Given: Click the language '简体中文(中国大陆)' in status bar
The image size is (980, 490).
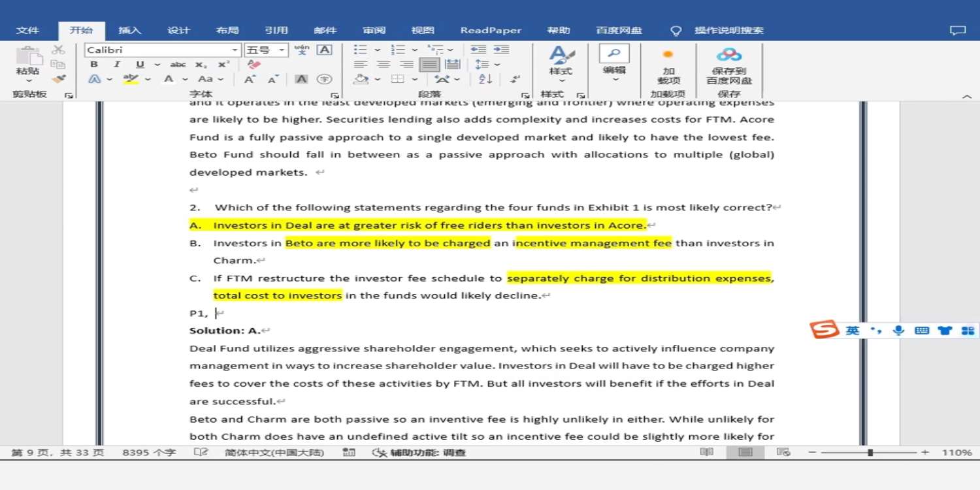Looking at the screenshot, I should click(274, 452).
